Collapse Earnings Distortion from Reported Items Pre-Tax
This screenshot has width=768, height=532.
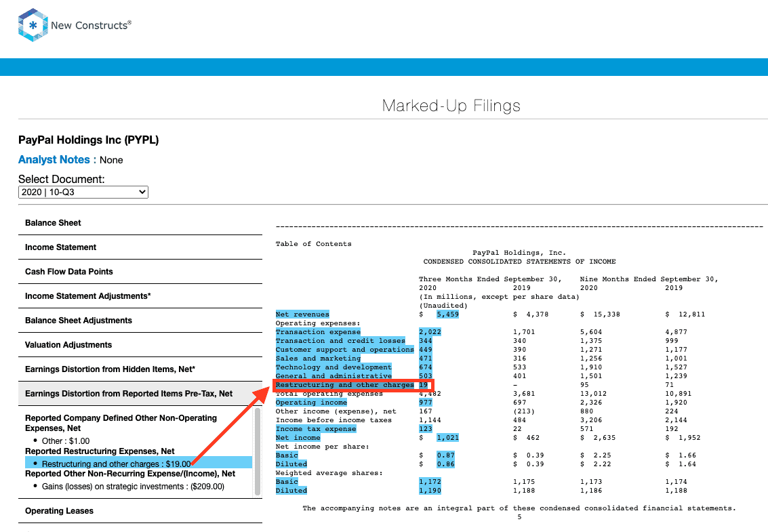click(x=140, y=394)
